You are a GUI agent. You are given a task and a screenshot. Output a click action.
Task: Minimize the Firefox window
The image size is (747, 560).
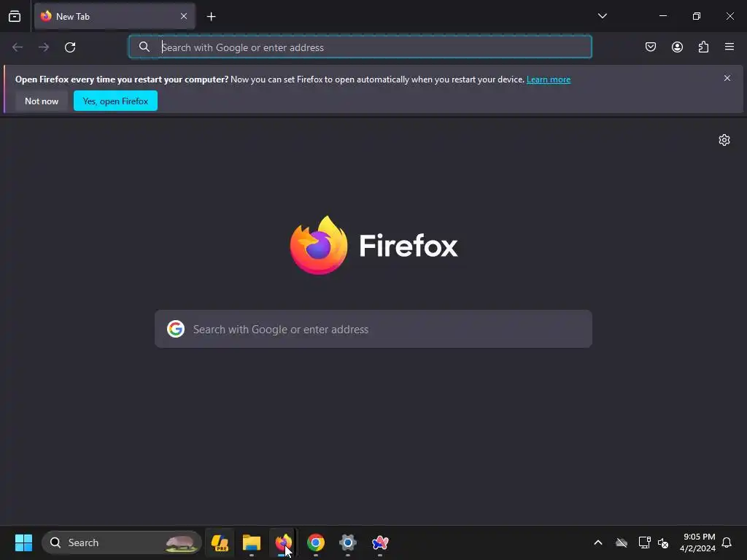[x=662, y=16]
